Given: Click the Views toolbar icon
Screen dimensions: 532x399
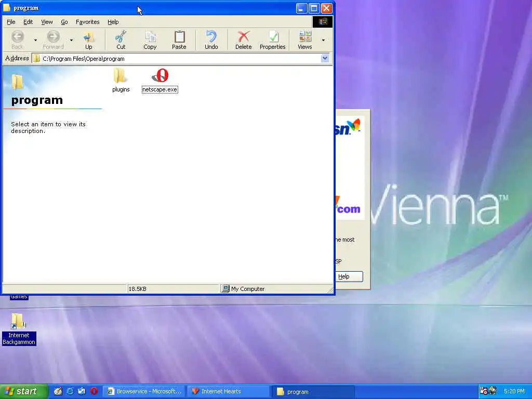Looking at the screenshot, I should point(304,40).
